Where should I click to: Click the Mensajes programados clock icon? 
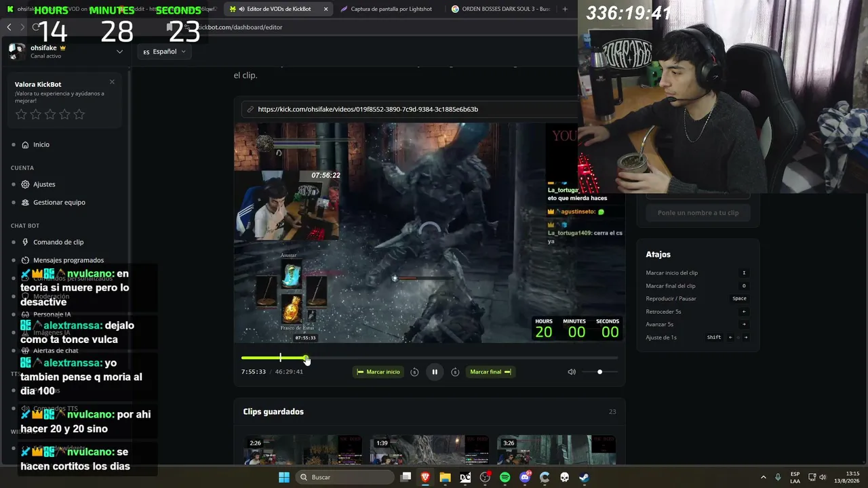point(25,260)
